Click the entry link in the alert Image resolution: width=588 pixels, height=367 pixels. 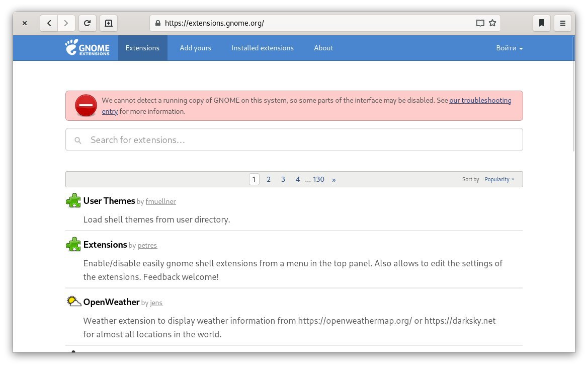point(110,111)
